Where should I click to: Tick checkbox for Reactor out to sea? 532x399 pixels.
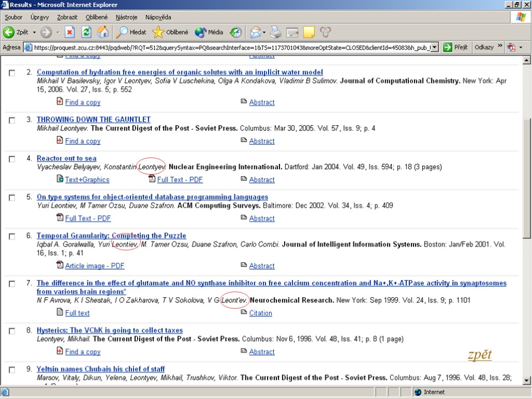point(12,159)
